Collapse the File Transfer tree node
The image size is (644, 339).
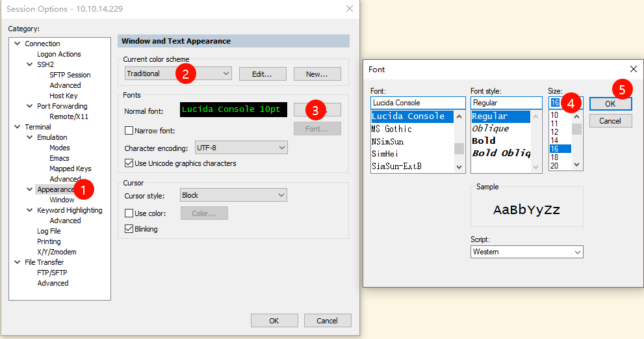pyautogui.click(x=18, y=262)
